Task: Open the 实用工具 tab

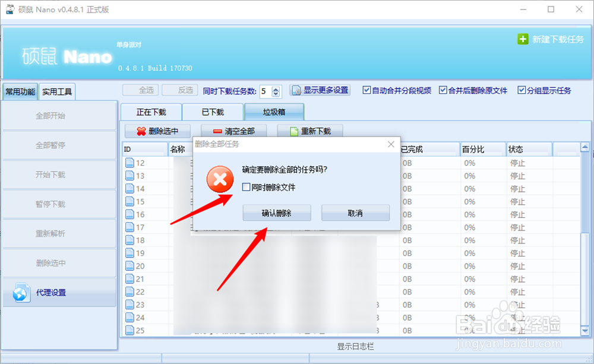Action: (57, 91)
